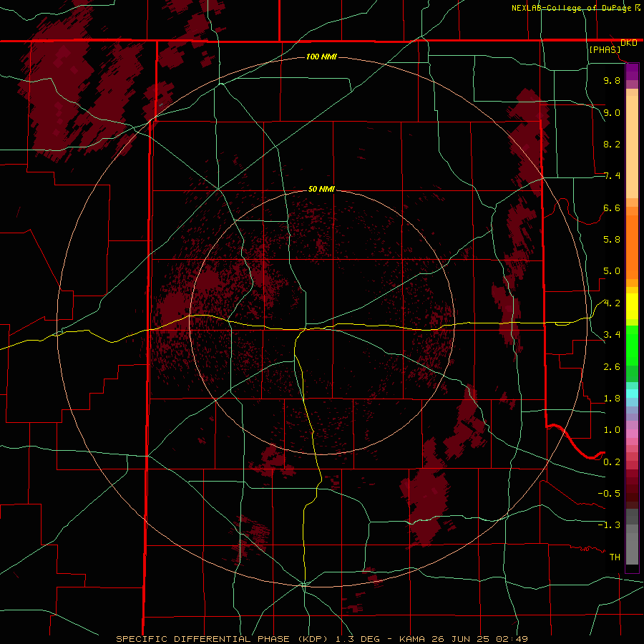Click the 'NEXLAB-College of DuPage' credit text

571,8
